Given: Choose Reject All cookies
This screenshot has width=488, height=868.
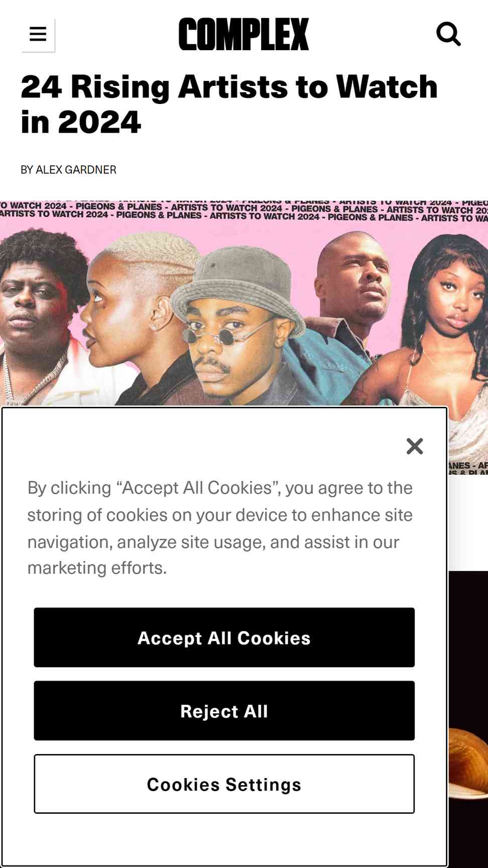Looking at the screenshot, I should pyautogui.click(x=224, y=711).
